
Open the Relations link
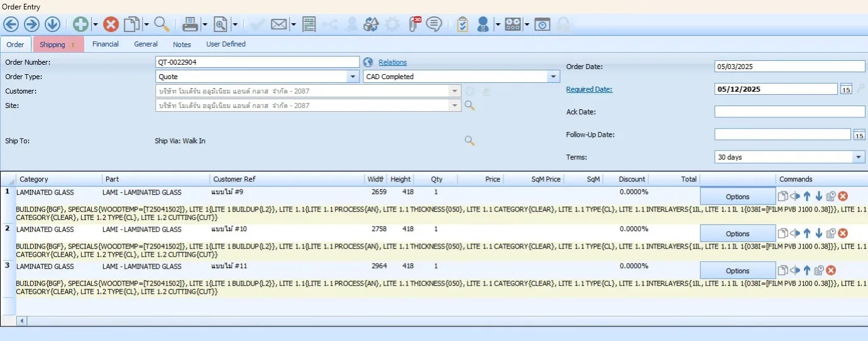coord(392,62)
